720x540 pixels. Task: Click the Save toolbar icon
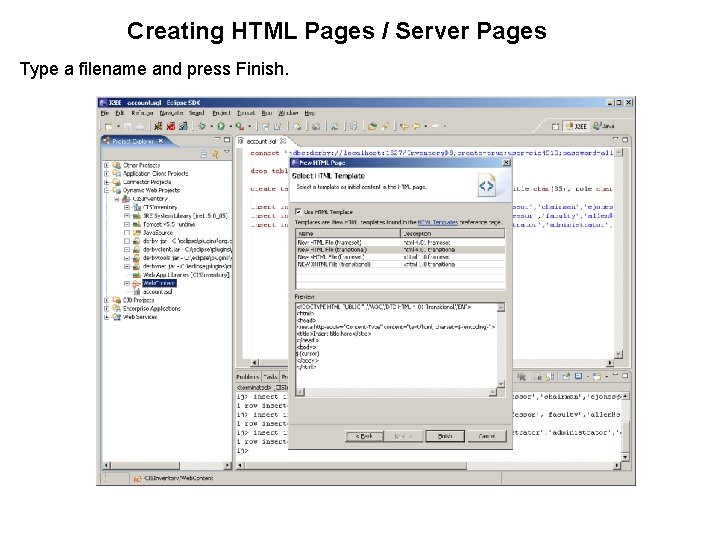(128, 126)
